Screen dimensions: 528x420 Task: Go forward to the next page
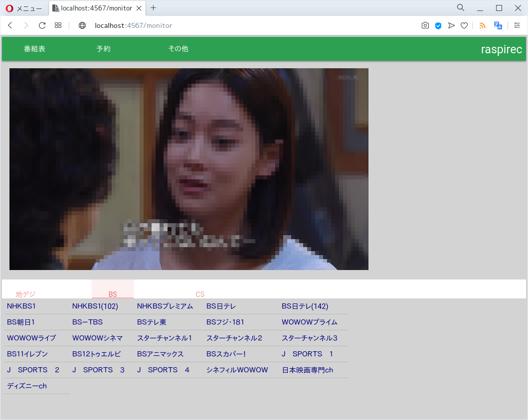[26, 25]
